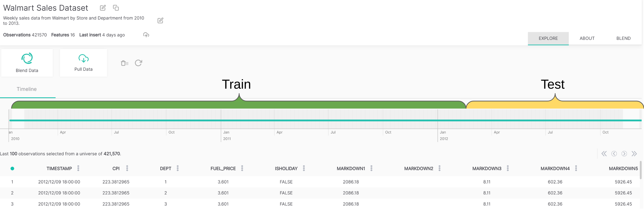Jump to last page of observations
Viewport: 644px width, 210px height.
[x=634, y=154]
